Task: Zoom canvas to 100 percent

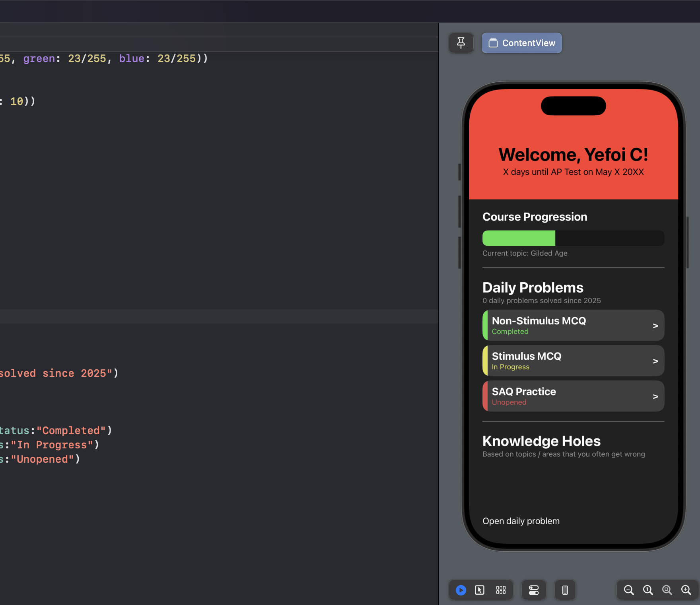Action: (648, 590)
